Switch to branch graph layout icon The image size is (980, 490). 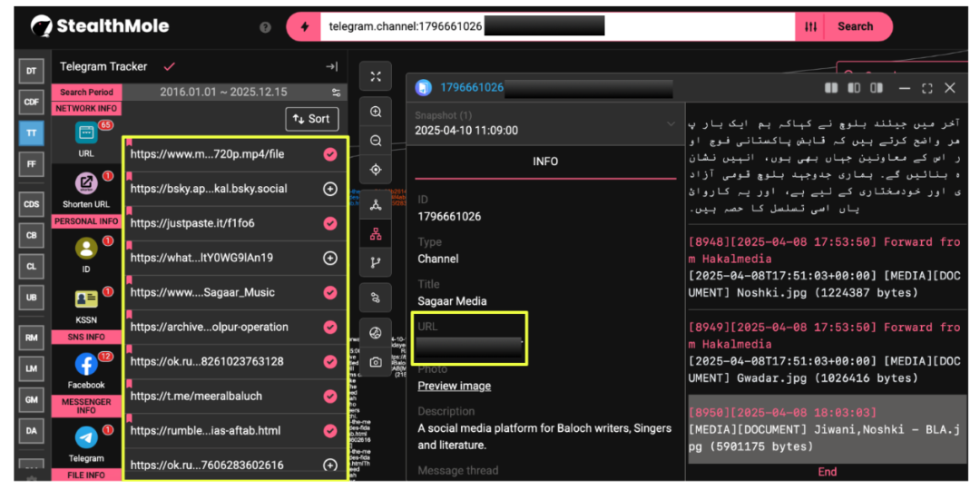point(376,262)
